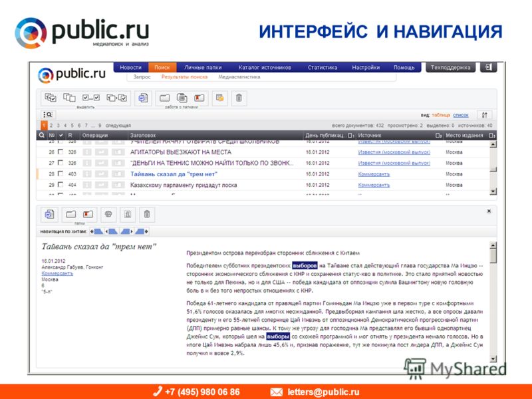This screenshot has height=399, width=532.
Task: Tick the checkbox for row 26 АГИТАТОРЫ ВЫЕЗЖАЮТ НА МЕСТА
Action: [x=61, y=152]
